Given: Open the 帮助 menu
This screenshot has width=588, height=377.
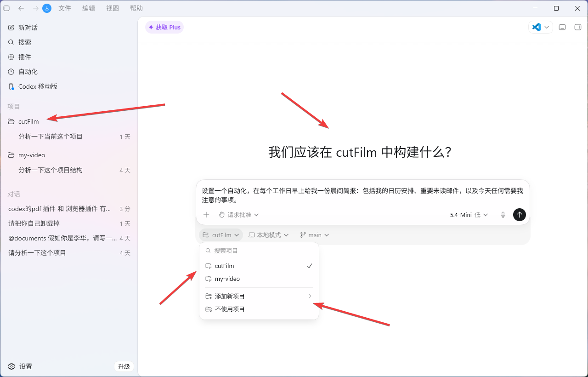Looking at the screenshot, I should [136, 8].
